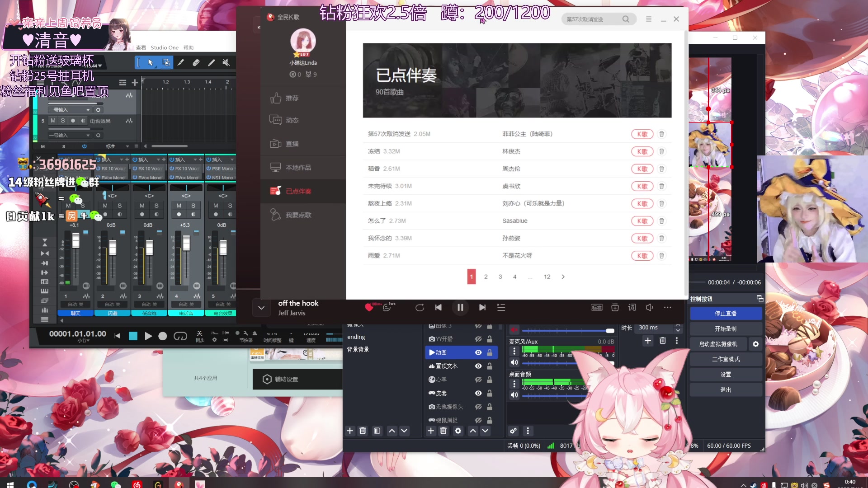
Task: Mute track 5 电台效果 in the track list
Action: (53, 121)
